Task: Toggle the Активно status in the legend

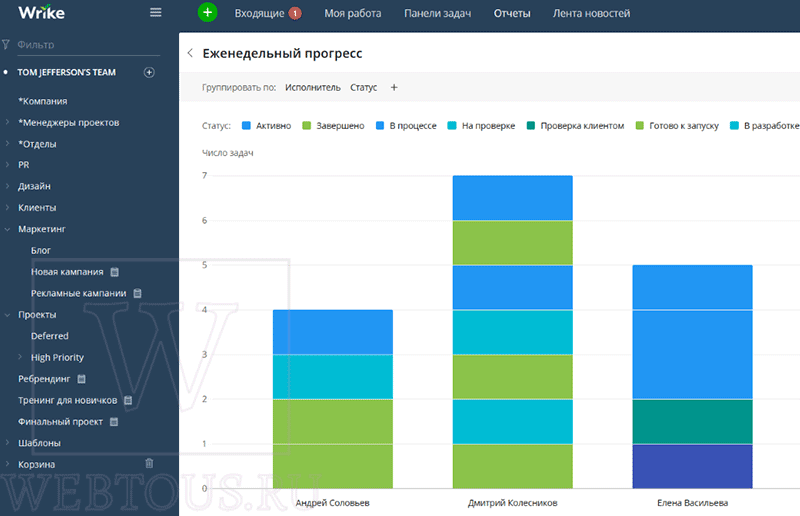Action: pyautogui.click(x=267, y=126)
